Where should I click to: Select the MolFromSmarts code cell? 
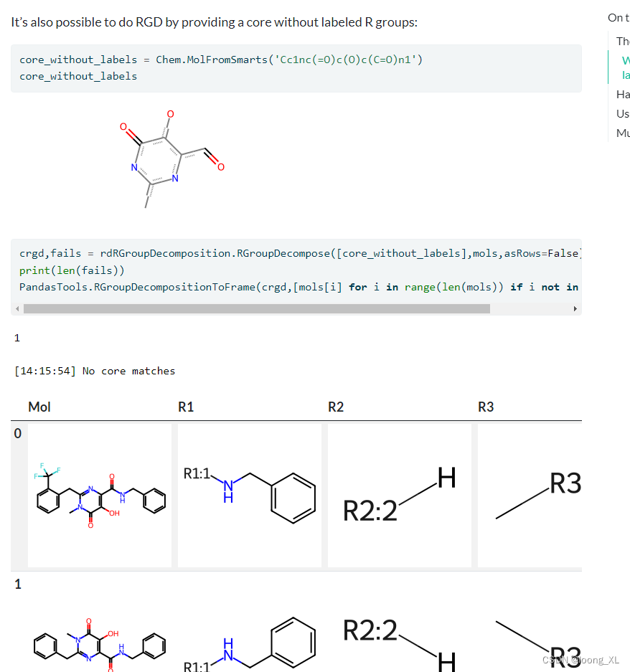coord(294,68)
